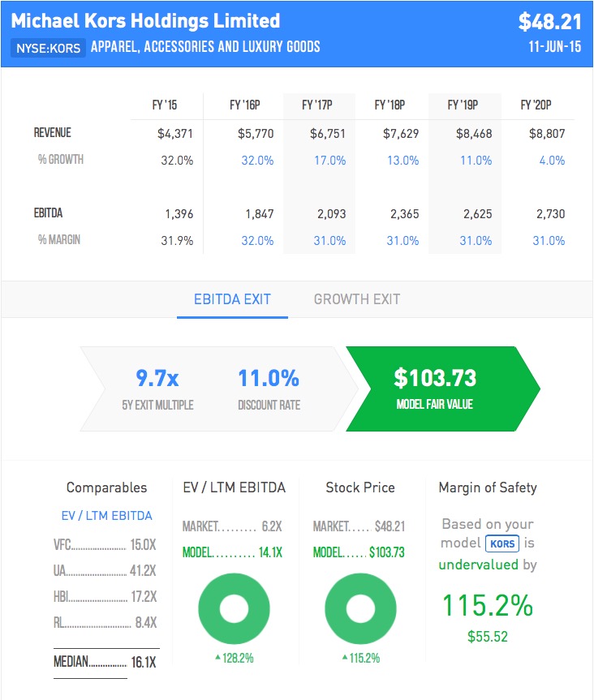The height and width of the screenshot is (700, 594).
Task: Open the EV / LTM EBITDA comparables link
Action: (x=107, y=516)
